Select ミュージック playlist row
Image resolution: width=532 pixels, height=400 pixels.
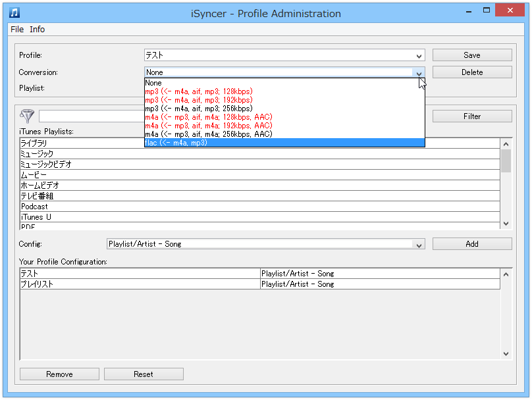click(259, 153)
